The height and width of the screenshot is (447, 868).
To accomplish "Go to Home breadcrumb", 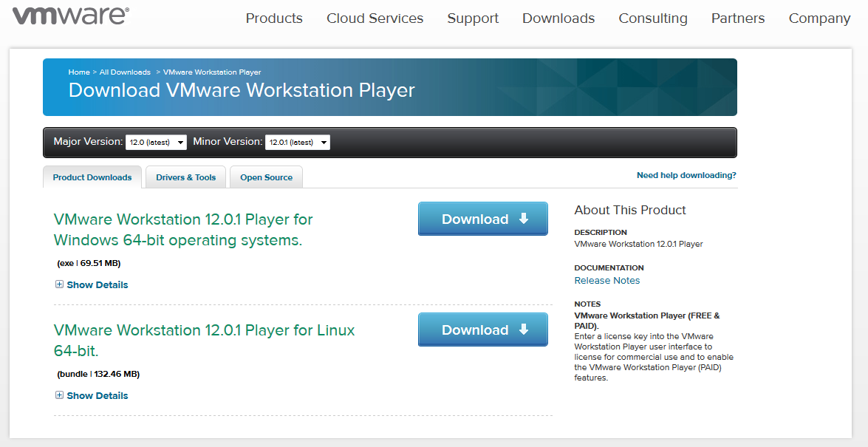I will tap(79, 72).
